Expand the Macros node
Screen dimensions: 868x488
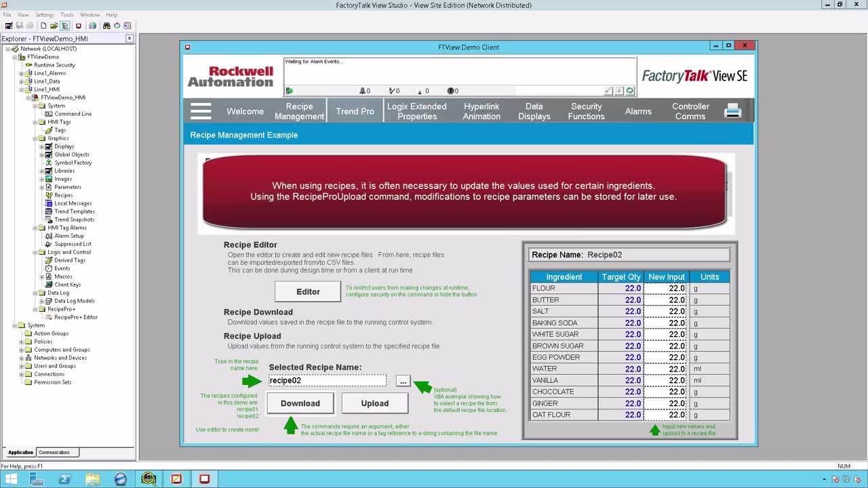[41, 277]
